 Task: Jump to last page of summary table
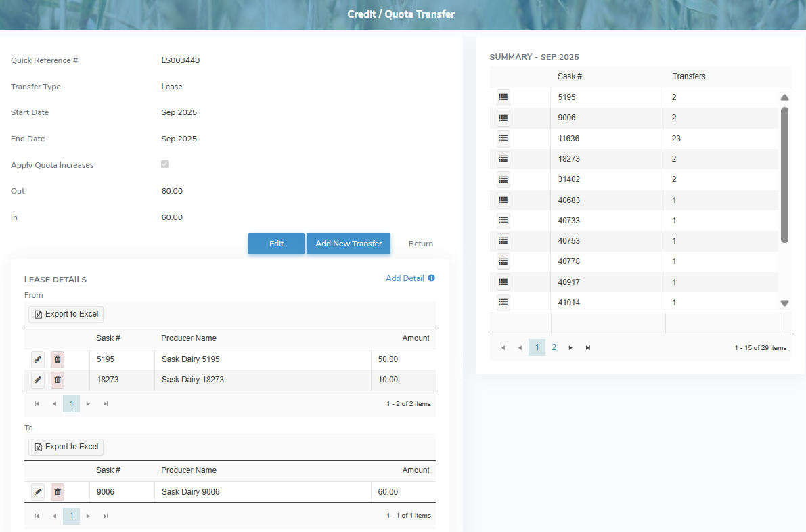588,348
